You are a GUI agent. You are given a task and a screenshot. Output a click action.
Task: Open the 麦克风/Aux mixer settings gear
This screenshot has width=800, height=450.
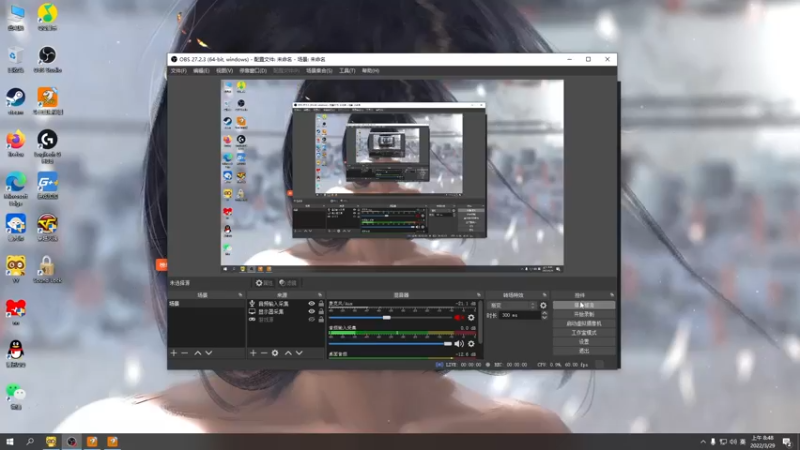point(471,317)
